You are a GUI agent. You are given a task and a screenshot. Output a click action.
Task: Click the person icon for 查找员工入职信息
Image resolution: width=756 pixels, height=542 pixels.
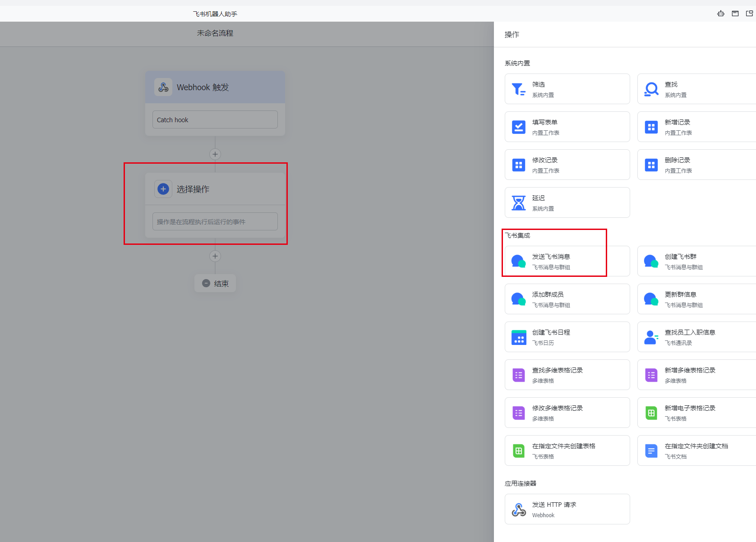(x=651, y=337)
